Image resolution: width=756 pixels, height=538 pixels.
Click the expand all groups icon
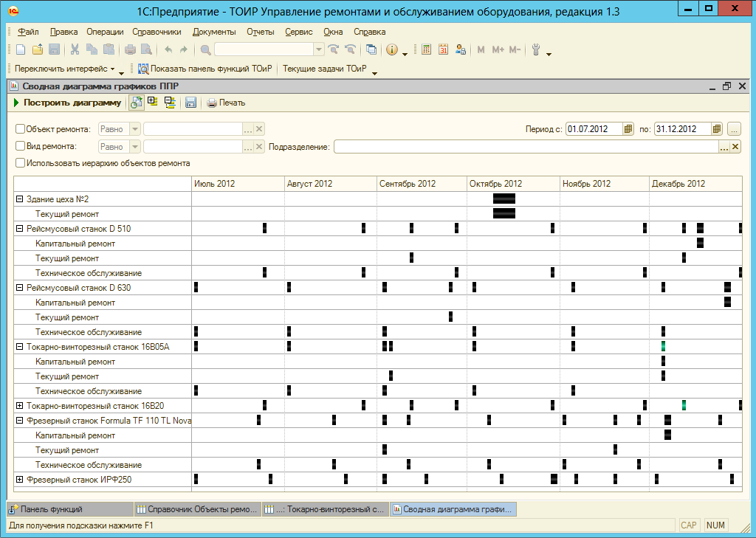point(153,103)
